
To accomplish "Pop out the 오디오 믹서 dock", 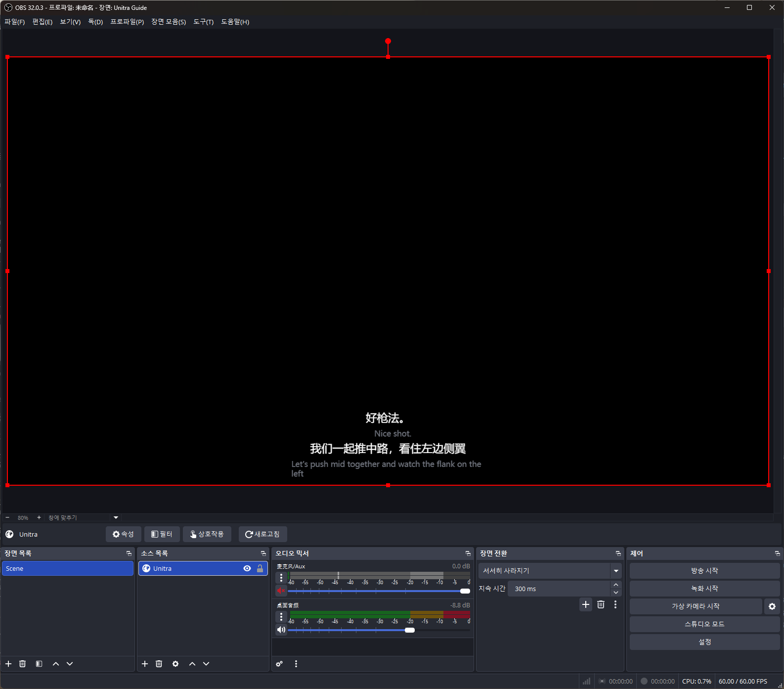I will [x=468, y=553].
